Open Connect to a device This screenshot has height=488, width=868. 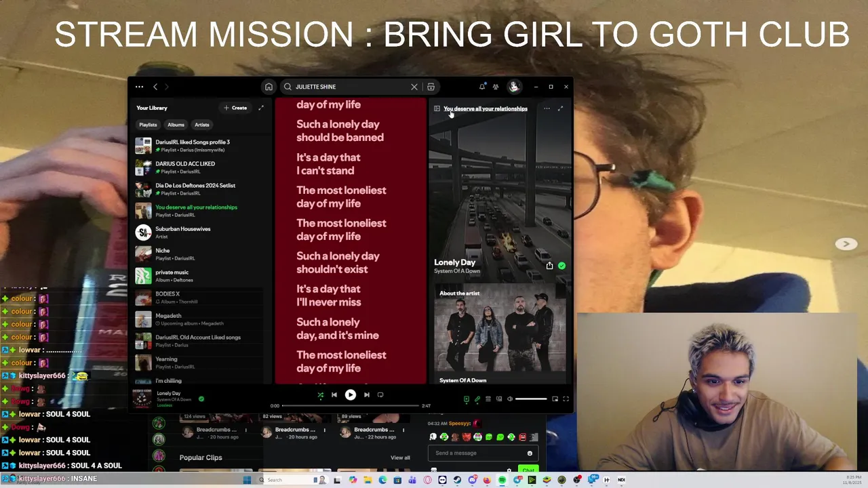click(499, 399)
